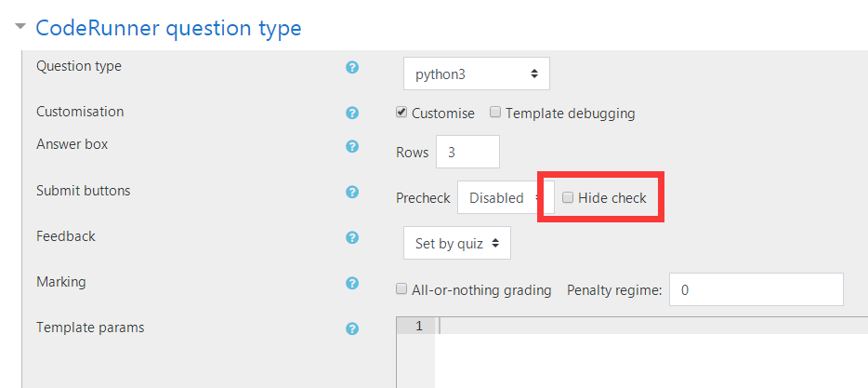Open the Feedback Set by quiz dropdown
The height and width of the screenshot is (388, 868).
[457, 243]
